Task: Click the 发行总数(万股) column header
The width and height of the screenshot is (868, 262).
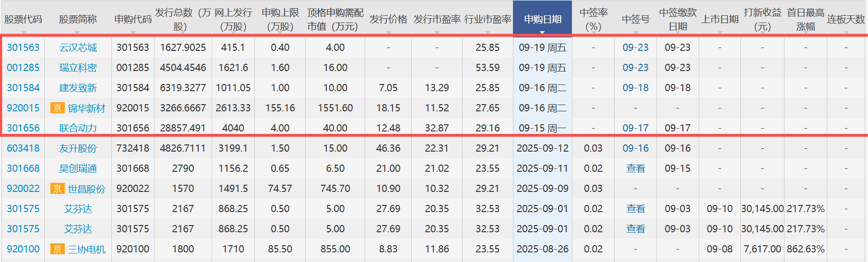Action: pos(183,19)
